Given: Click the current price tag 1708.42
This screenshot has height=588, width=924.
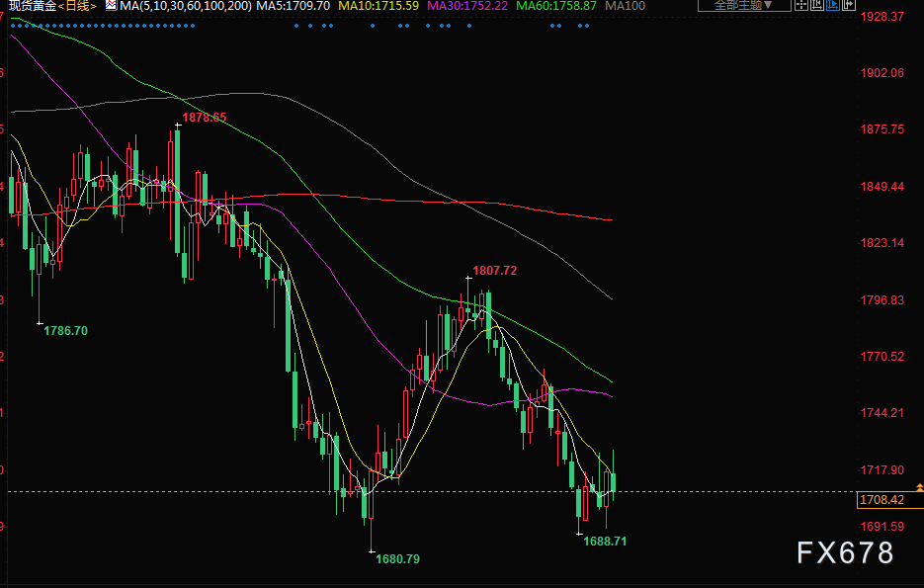Looking at the screenshot, I should coord(882,501).
